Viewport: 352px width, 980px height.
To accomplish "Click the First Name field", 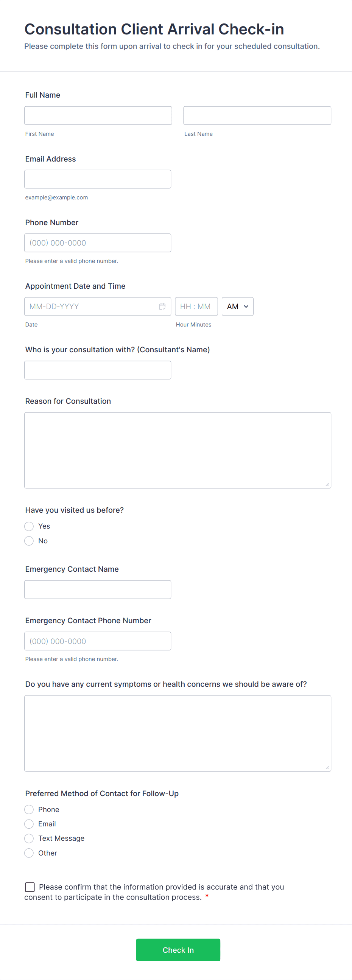I will (x=98, y=116).
